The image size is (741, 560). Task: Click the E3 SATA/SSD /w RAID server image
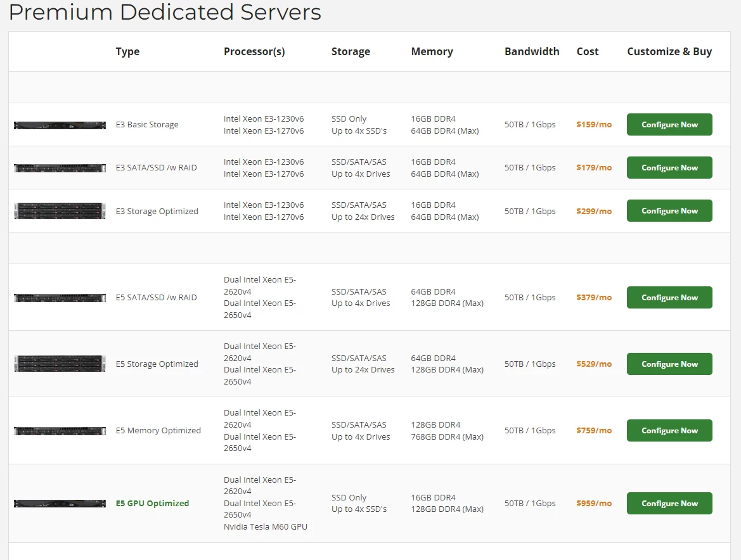point(59,167)
